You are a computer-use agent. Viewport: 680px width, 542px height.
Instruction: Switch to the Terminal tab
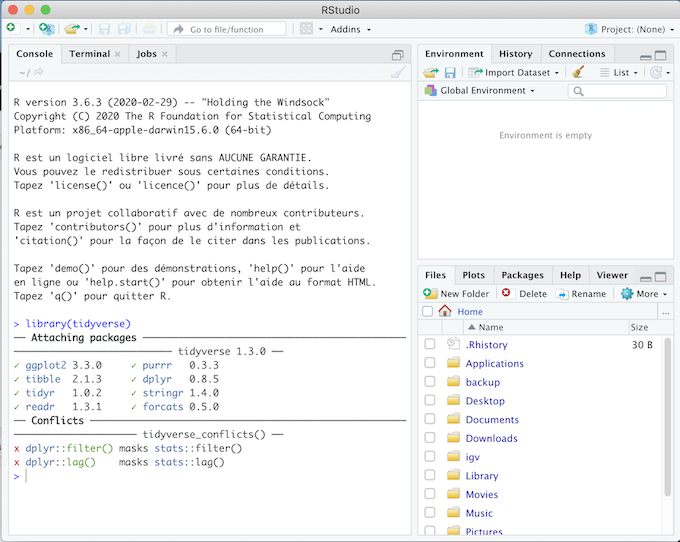[90, 54]
